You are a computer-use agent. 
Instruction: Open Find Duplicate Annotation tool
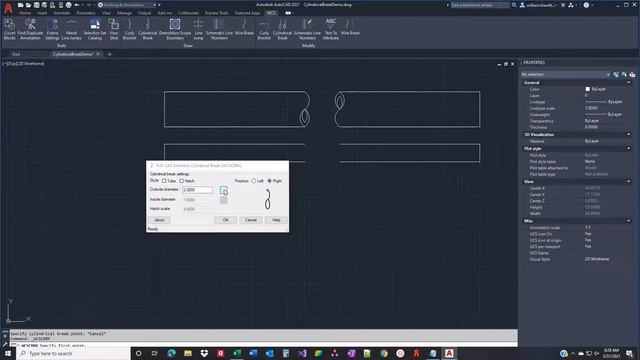[30, 29]
